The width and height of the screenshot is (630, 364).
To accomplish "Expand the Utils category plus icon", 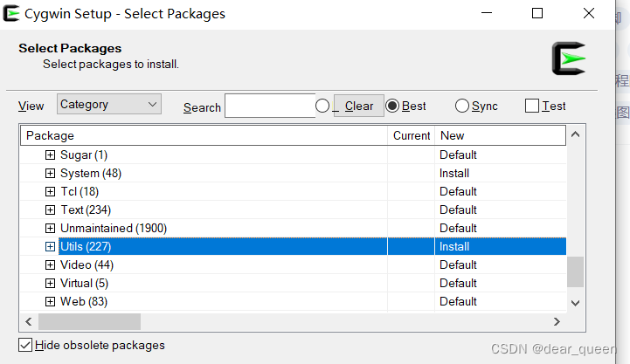I will click(x=50, y=247).
